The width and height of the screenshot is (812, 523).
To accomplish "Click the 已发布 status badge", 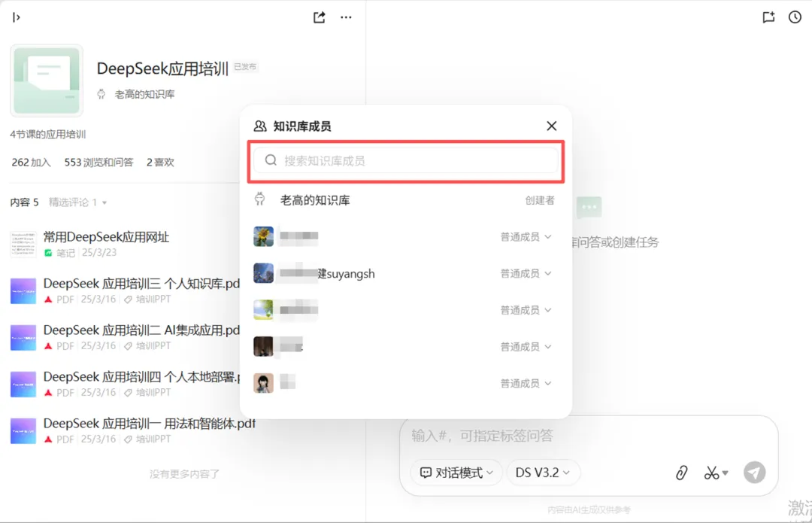I will click(x=245, y=67).
